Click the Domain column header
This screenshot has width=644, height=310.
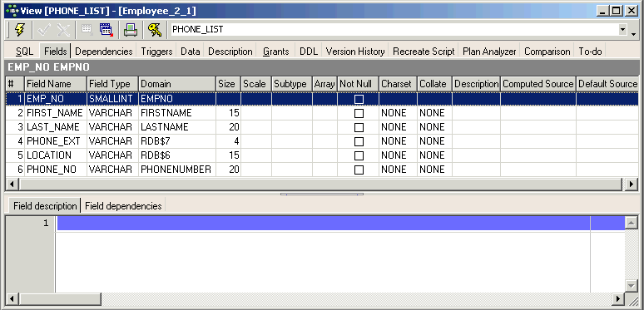click(177, 84)
